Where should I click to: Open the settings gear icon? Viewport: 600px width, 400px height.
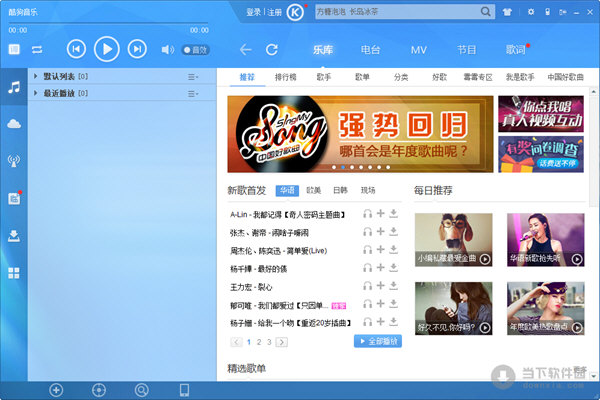[x=531, y=12]
